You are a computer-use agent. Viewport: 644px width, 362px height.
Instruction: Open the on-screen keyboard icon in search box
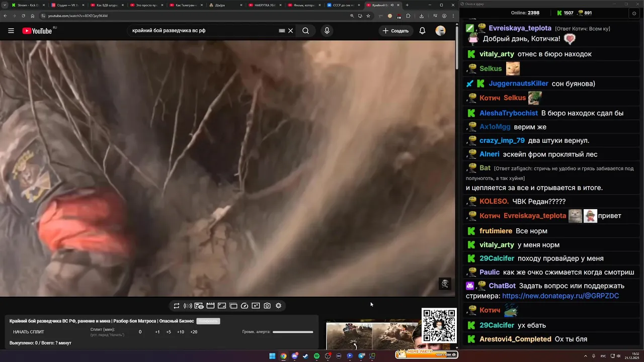282,31
